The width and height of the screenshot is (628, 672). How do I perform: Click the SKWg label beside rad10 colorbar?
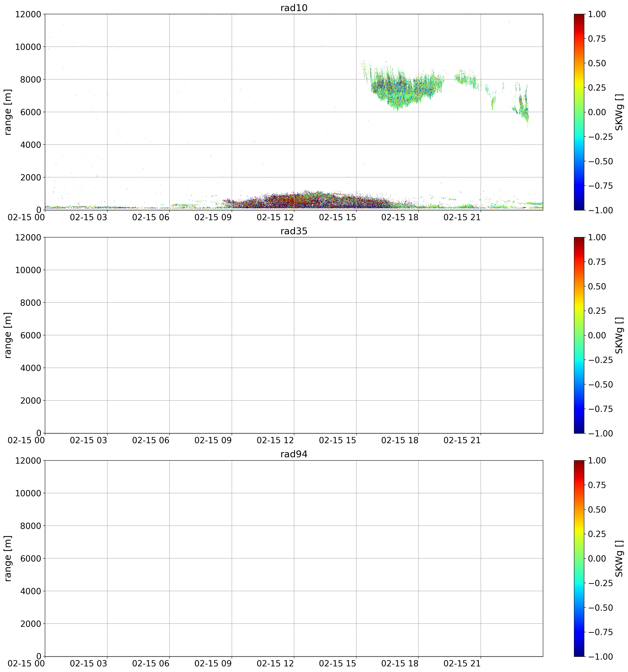619,112
